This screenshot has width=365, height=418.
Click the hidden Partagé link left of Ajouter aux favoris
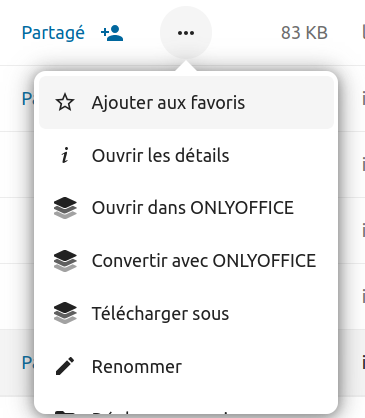[28, 99]
